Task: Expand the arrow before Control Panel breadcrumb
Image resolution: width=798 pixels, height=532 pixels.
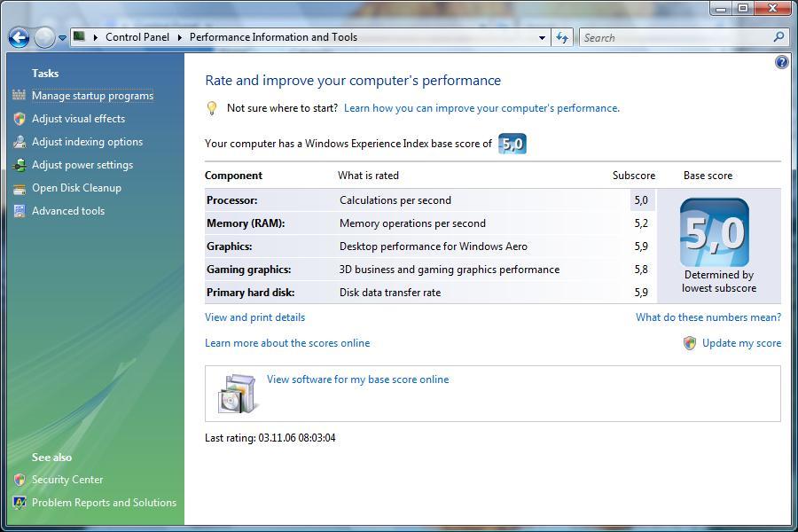Action: (95, 37)
